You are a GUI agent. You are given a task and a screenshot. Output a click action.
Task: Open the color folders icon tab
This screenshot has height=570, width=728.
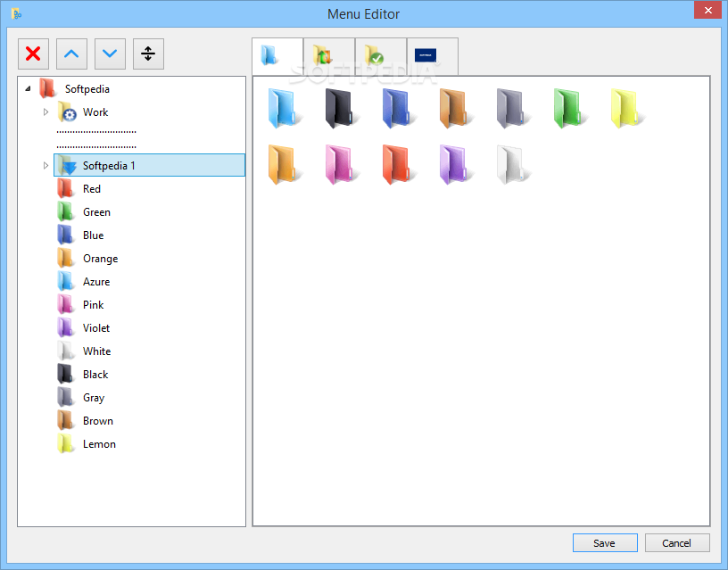click(277, 56)
